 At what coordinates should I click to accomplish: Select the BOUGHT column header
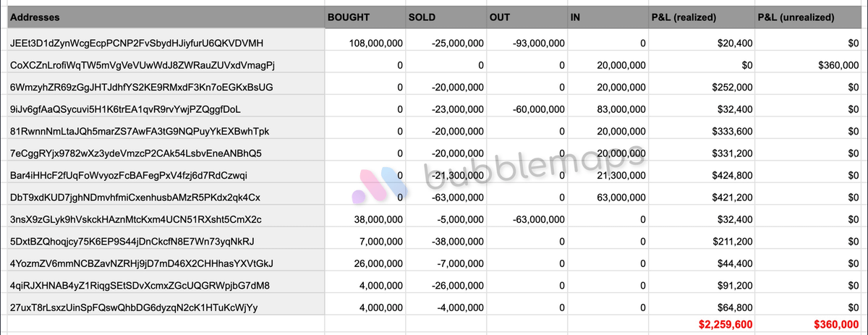350,16
